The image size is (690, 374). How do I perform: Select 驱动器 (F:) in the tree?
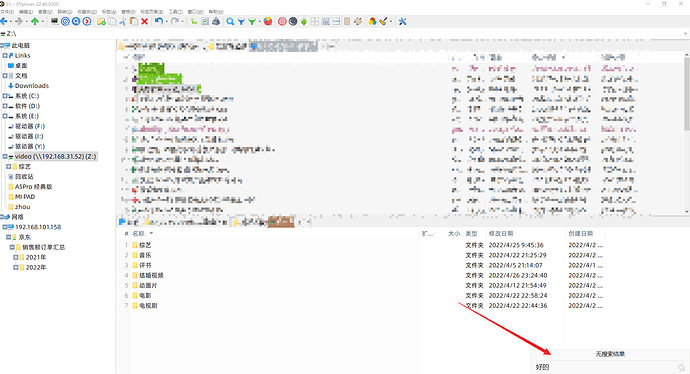pos(30,126)
